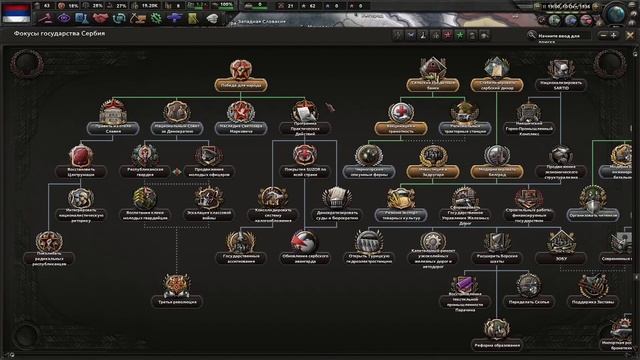The height and width of the screenshot is (360, 640).
Task: Toggle the red star focus filter
Action: (x=447, y=36)
